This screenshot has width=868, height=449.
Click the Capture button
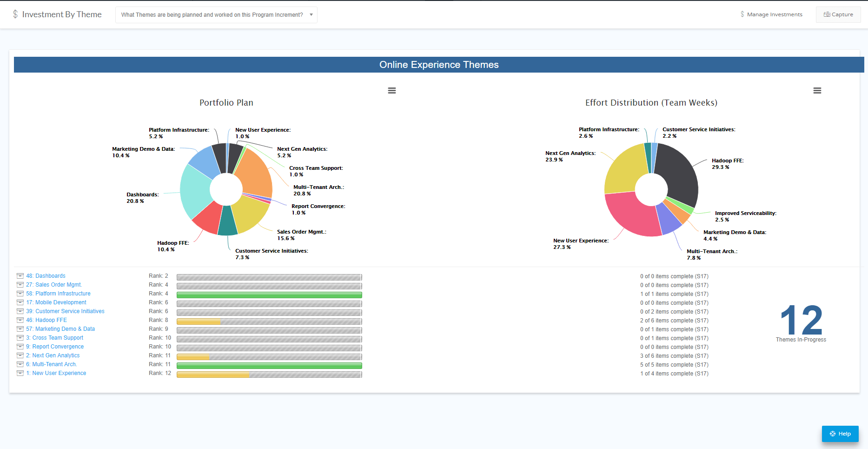838,14
